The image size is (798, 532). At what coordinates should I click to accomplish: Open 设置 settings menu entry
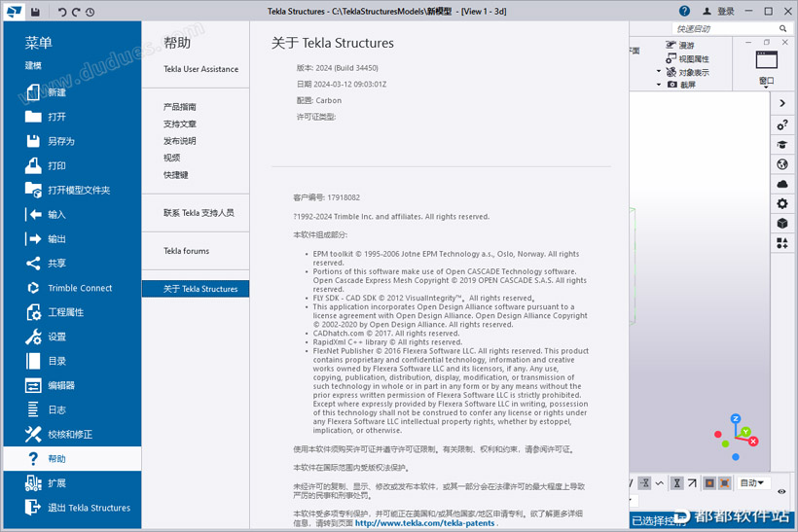[72, 337]
